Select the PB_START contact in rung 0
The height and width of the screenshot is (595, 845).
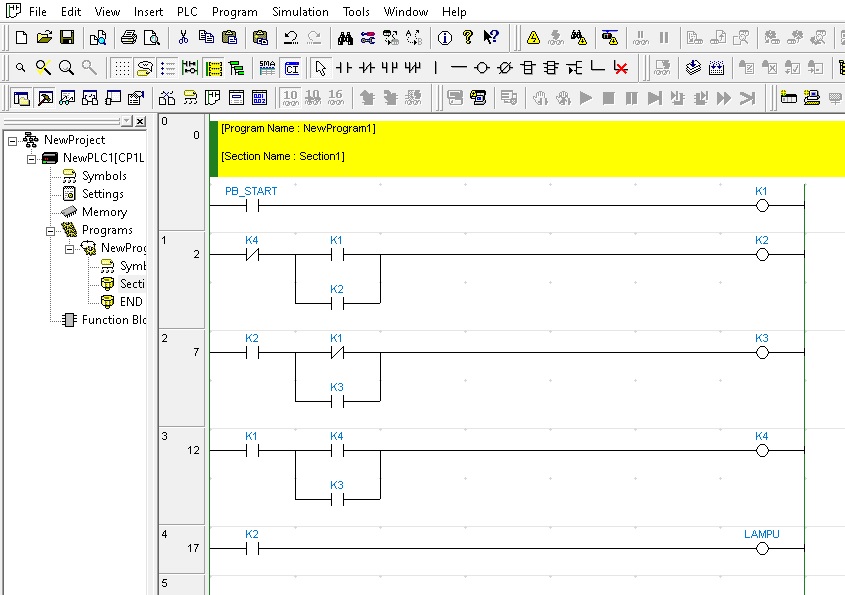coord(252,206)
